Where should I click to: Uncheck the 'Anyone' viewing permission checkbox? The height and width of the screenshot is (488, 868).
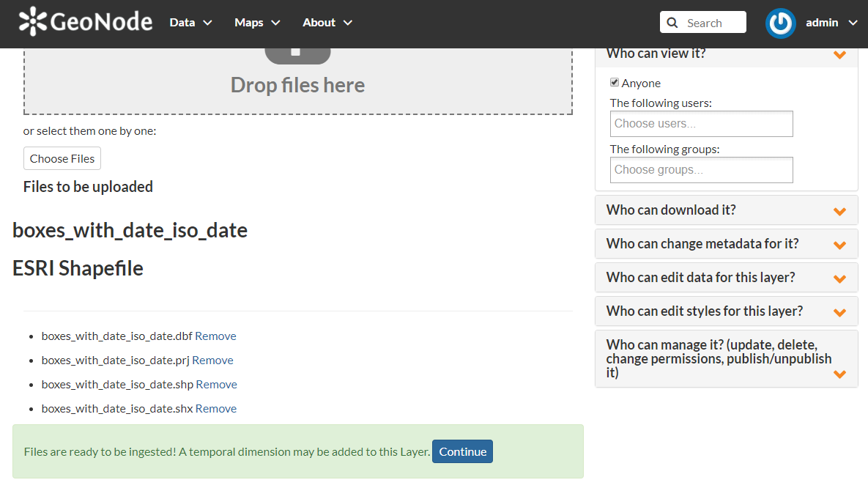click(x=615, y=82)
